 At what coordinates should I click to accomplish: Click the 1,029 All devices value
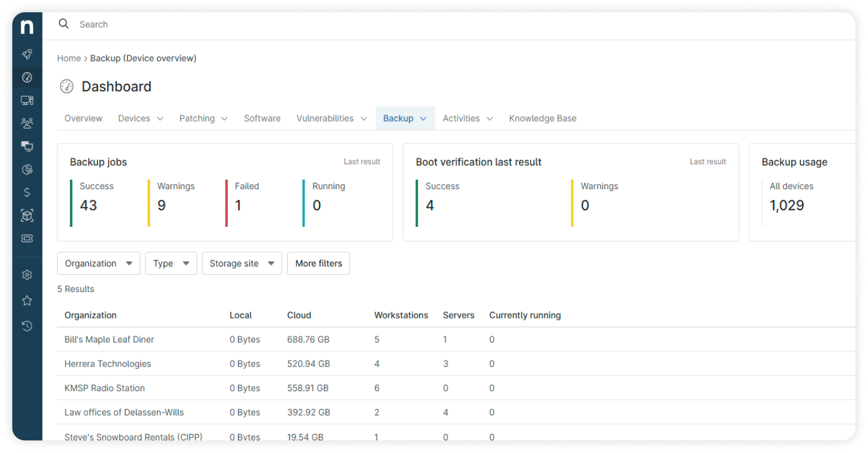click(787, 205)
